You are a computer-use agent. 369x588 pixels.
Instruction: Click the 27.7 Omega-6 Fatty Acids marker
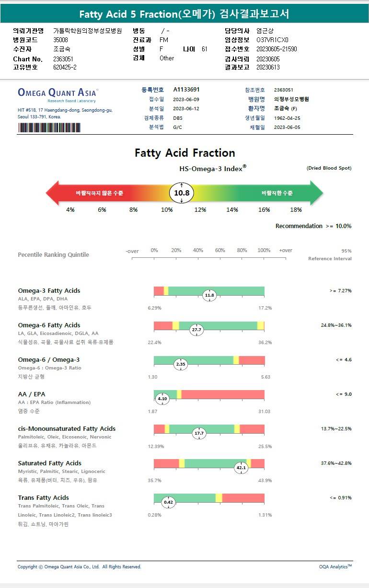coord(196,330)
